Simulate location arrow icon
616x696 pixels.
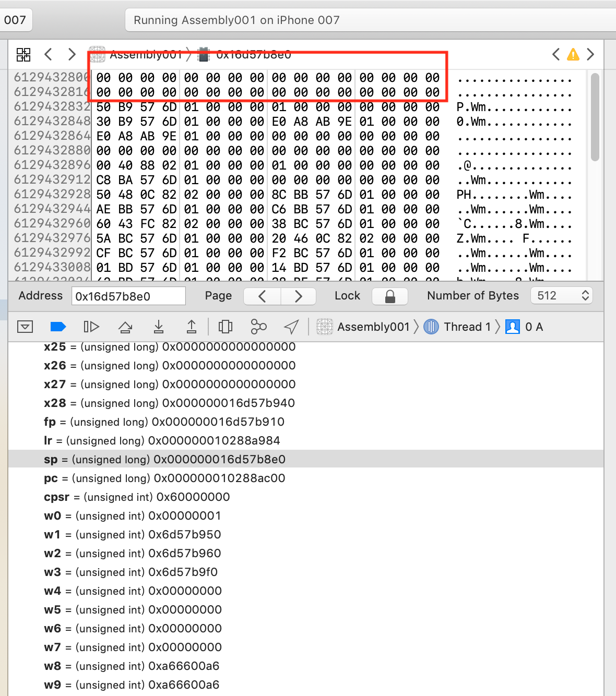[291, 327]
